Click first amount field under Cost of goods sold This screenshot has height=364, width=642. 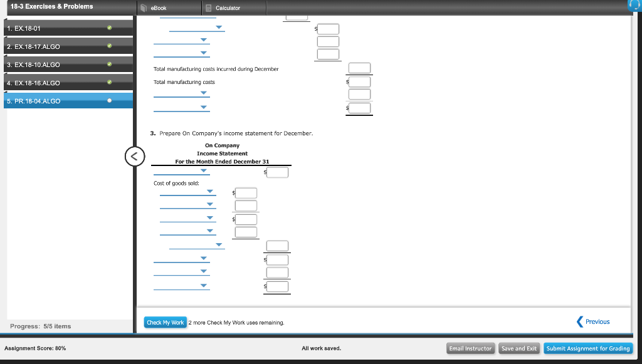point(246,193)
